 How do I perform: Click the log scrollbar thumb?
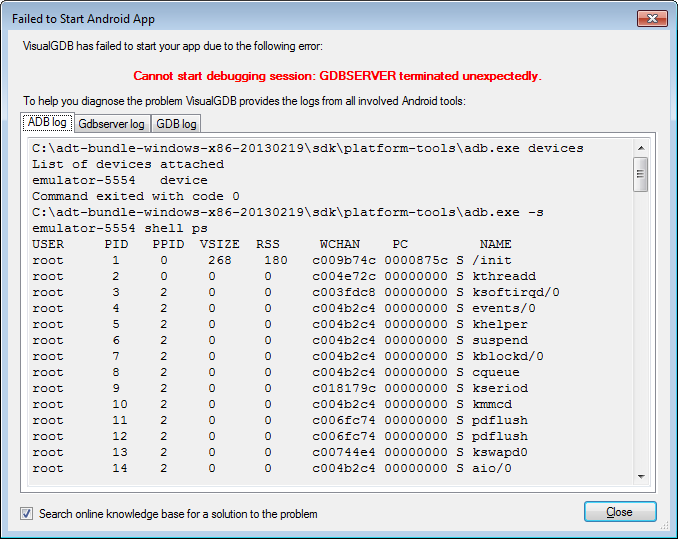(641, 174)
